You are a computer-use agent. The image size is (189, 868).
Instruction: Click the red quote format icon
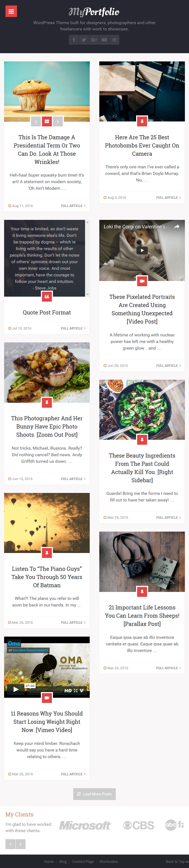47,297
